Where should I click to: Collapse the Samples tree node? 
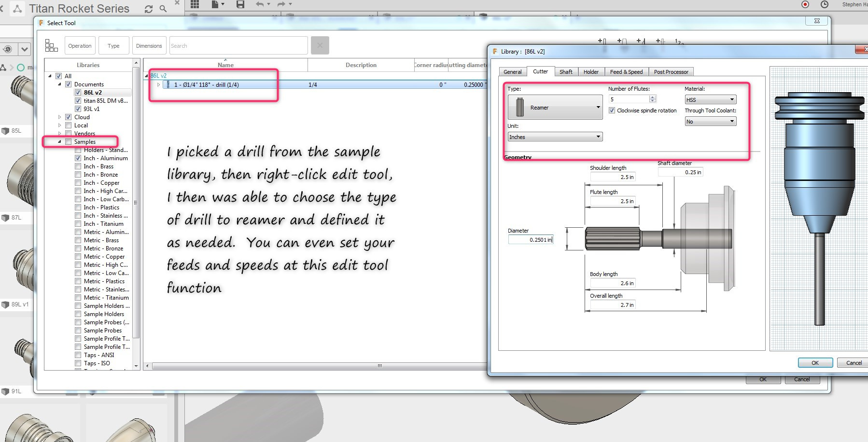click(x=60, y=142)
